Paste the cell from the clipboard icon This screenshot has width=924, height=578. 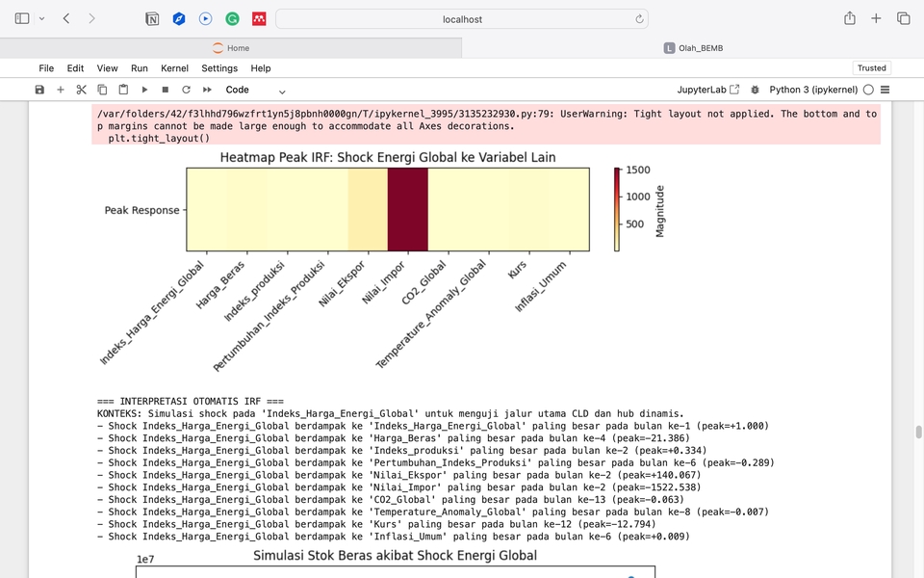tap(123, 90)
